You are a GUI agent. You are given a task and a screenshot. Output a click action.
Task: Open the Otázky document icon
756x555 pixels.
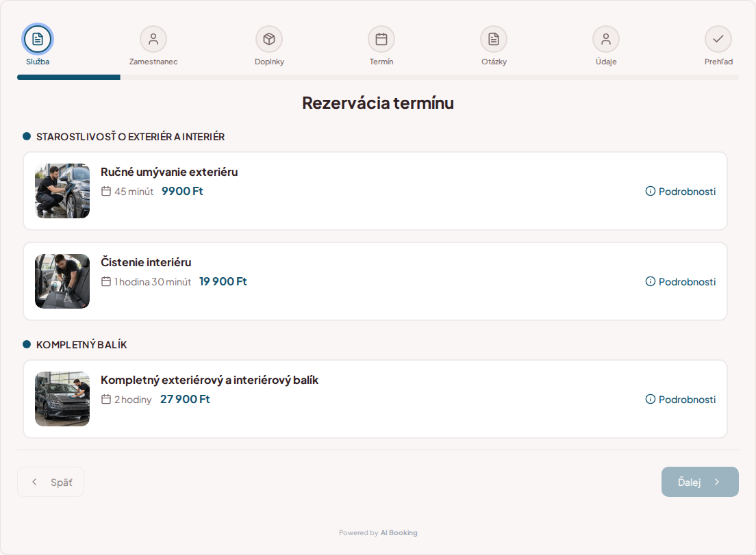(x=494, y=39)
